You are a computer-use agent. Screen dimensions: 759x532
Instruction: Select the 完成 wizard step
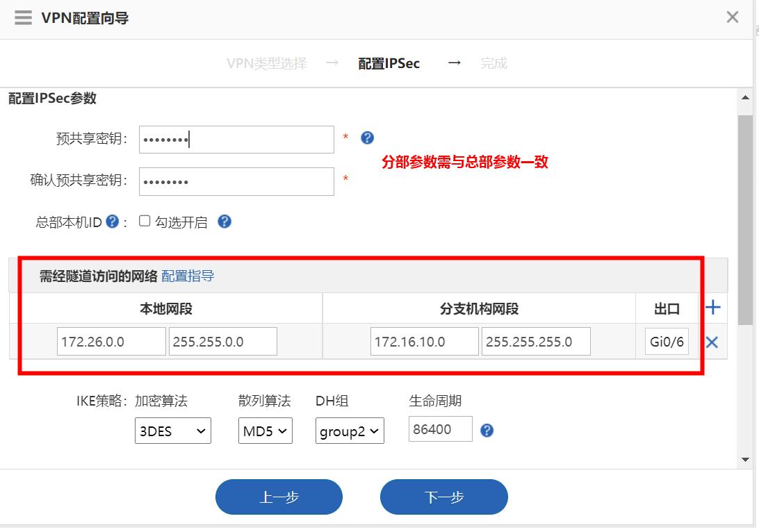pos(493,63)
